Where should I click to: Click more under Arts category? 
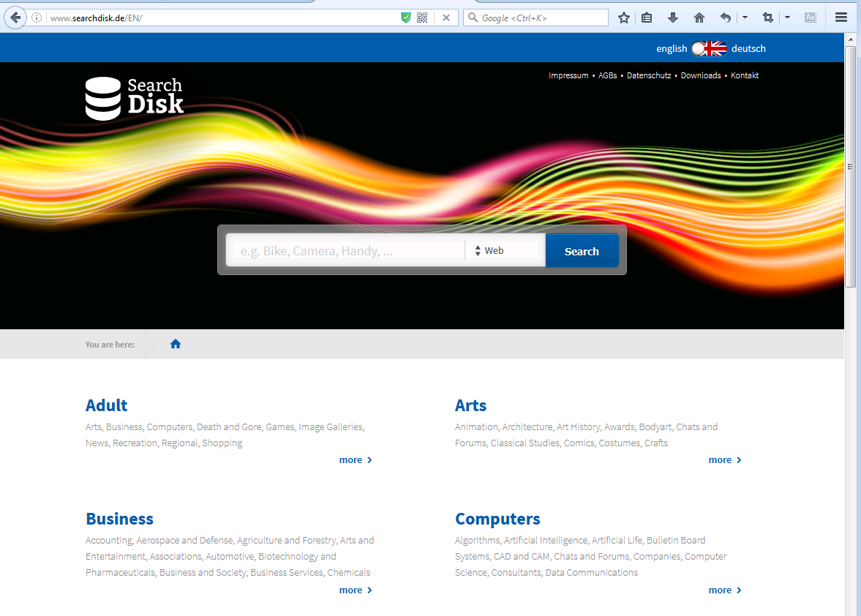tap(725, 460)
